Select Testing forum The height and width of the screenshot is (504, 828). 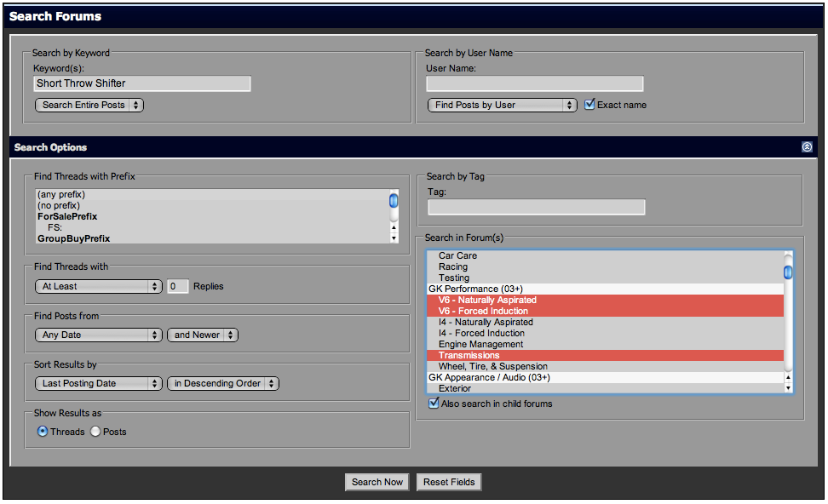point(605,278)
